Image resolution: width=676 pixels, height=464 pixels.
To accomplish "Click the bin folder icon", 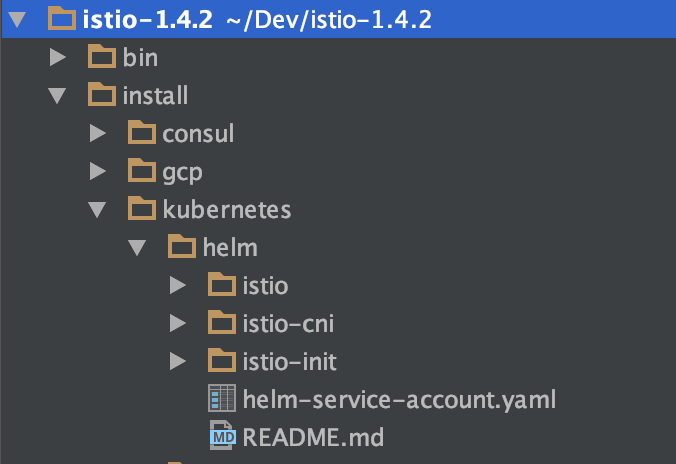I will (x=102, y=58).
